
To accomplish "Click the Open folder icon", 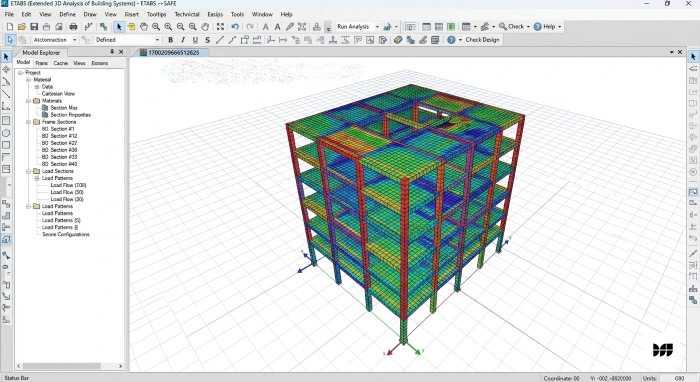I will [x=22, y=27].
